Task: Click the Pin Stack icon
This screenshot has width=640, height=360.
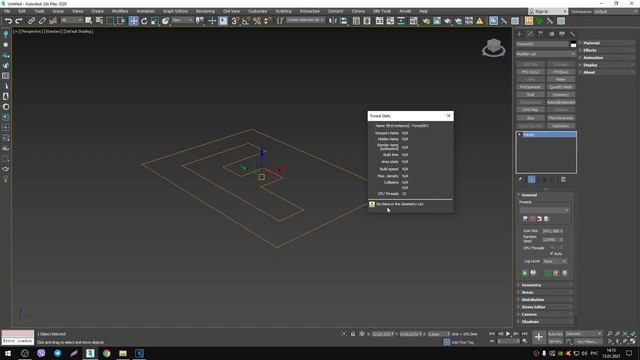Action: 520,179
